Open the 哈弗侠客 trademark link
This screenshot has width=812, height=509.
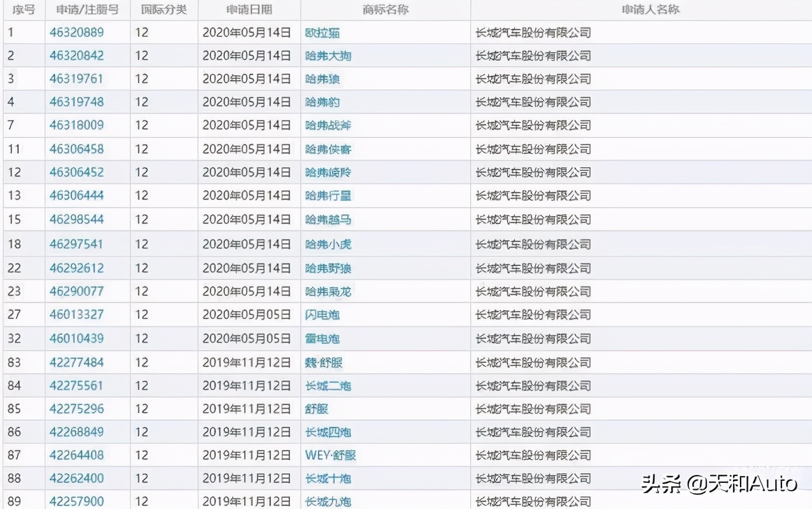coord(328,149)
